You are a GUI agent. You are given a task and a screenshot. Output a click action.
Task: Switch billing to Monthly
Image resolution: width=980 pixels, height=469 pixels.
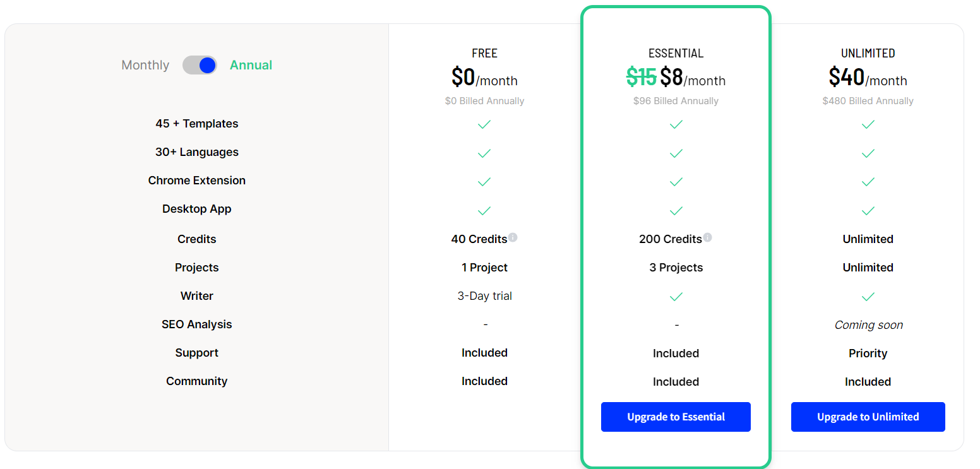point(145,65)
